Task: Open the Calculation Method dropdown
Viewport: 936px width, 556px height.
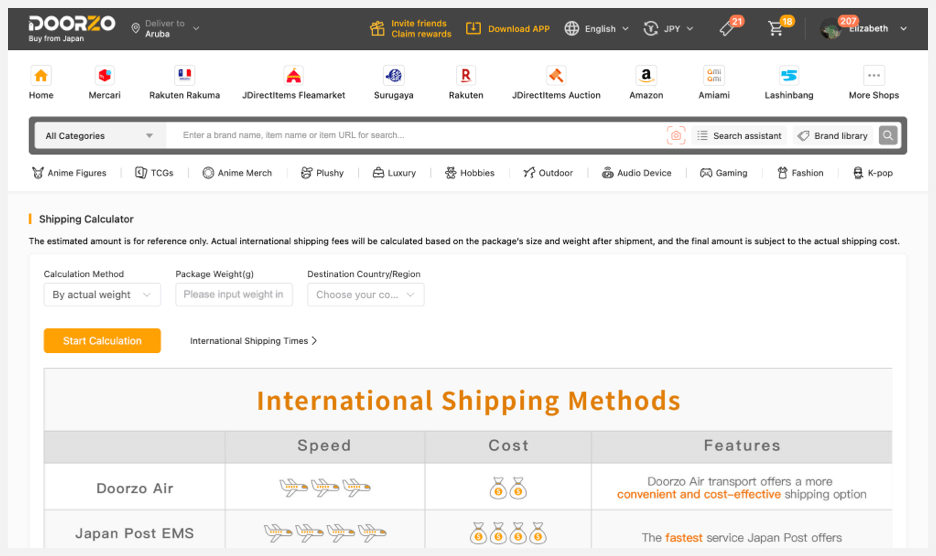Action: [x=102, y=294]
